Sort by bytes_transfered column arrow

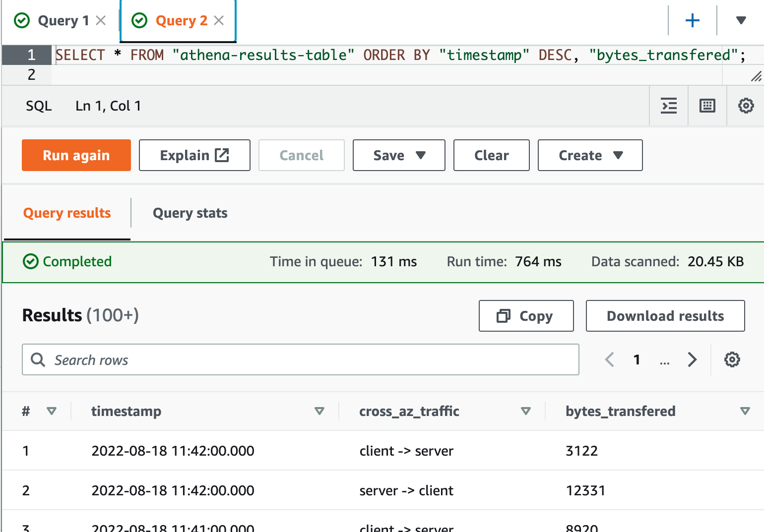(745, 411)
